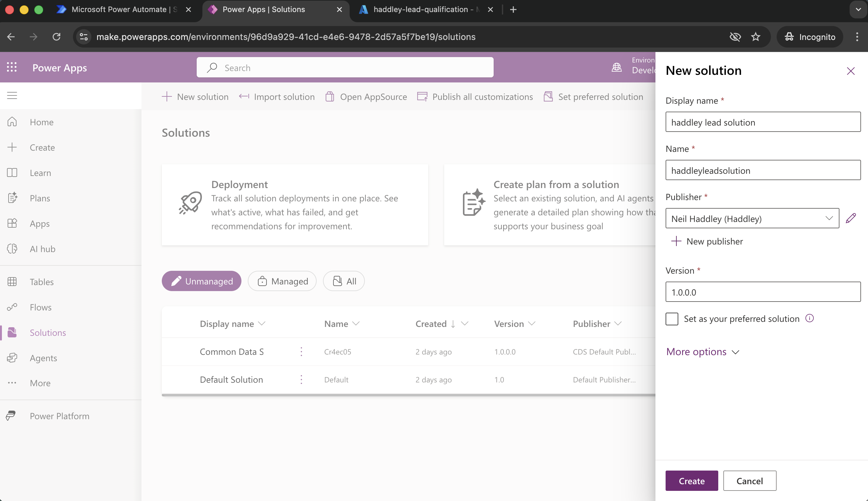This screenshot has width=868, height=501.
Task: Open more actions for Common Data S row
Action: point(301,352)
